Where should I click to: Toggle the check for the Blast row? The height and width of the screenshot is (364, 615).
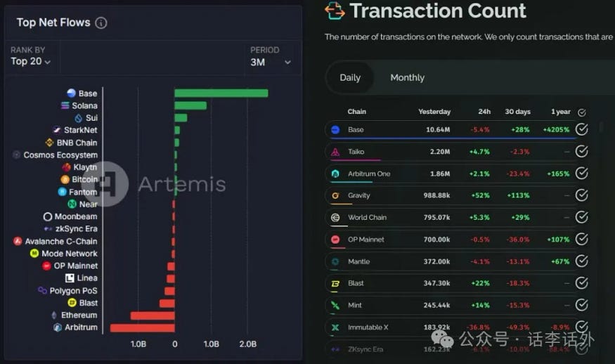[x=582, y=282]
